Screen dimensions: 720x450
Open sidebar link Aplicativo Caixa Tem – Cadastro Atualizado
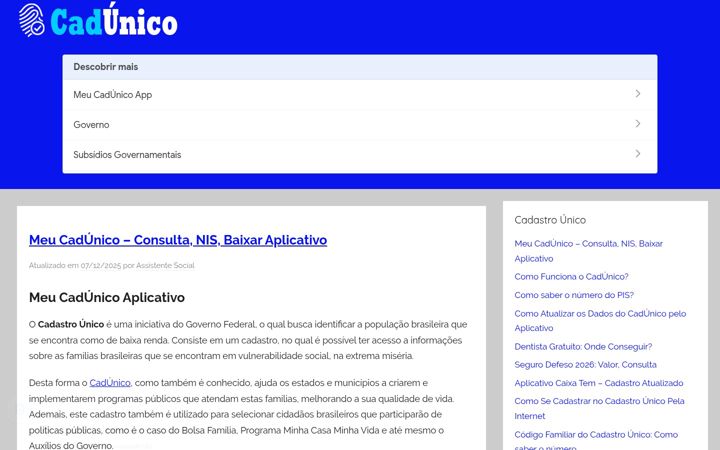click(x=599, y=383)
